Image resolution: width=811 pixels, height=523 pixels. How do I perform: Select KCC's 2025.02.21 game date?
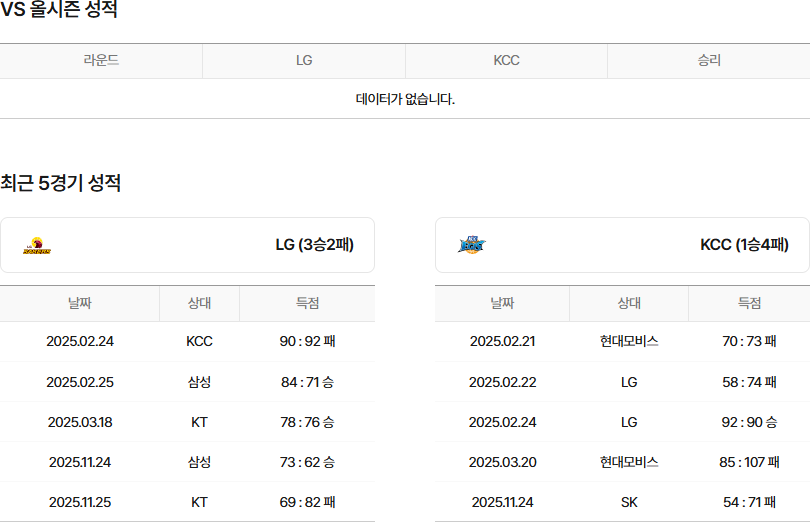(x=502, y=341)
